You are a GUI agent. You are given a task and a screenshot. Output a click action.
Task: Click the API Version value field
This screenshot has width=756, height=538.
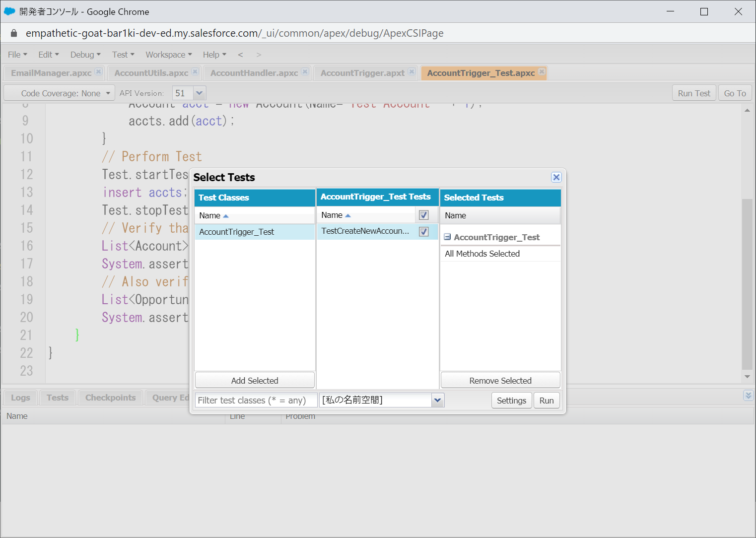[183, 93]
